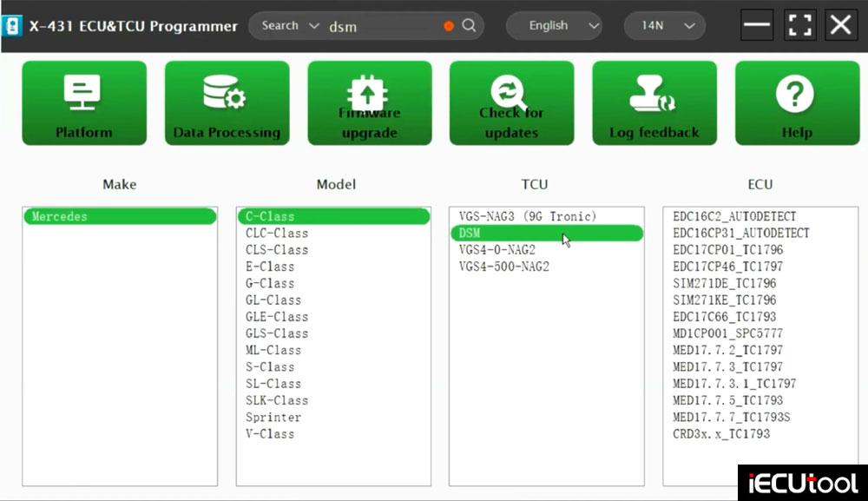Clear search text with orange button

(449, 26)
